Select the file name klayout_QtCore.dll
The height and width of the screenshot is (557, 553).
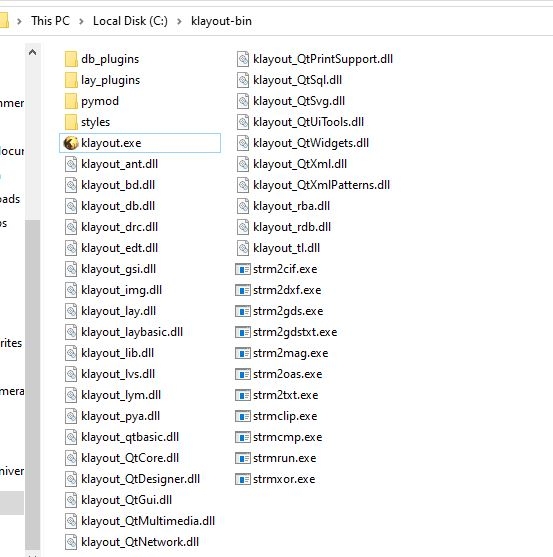point(130,458)
